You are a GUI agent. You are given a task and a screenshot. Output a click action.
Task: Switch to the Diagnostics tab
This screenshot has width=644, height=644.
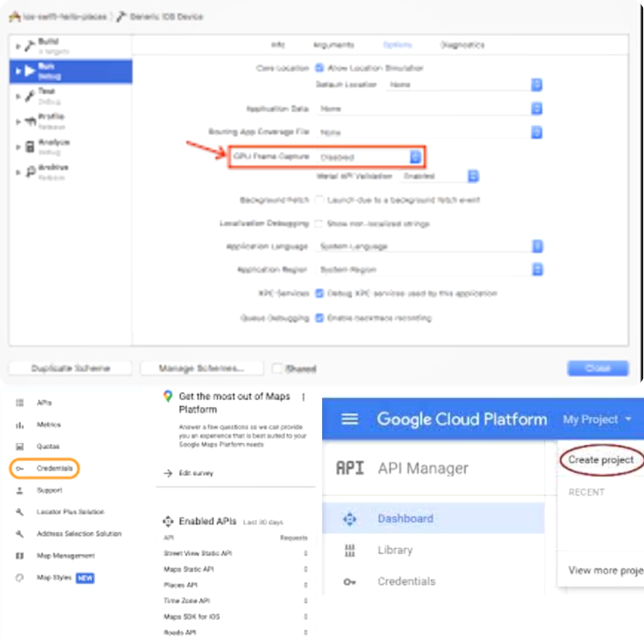coord(462,45)
